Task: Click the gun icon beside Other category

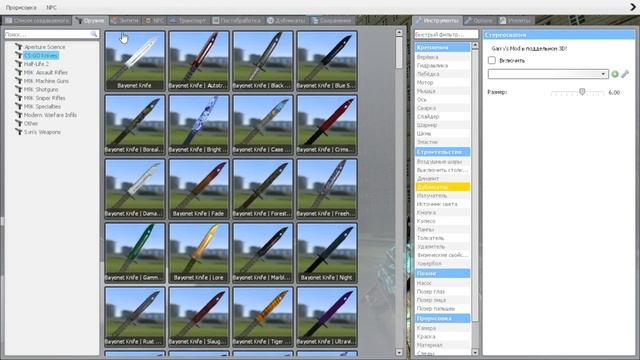Action: [x=18, y=123]
